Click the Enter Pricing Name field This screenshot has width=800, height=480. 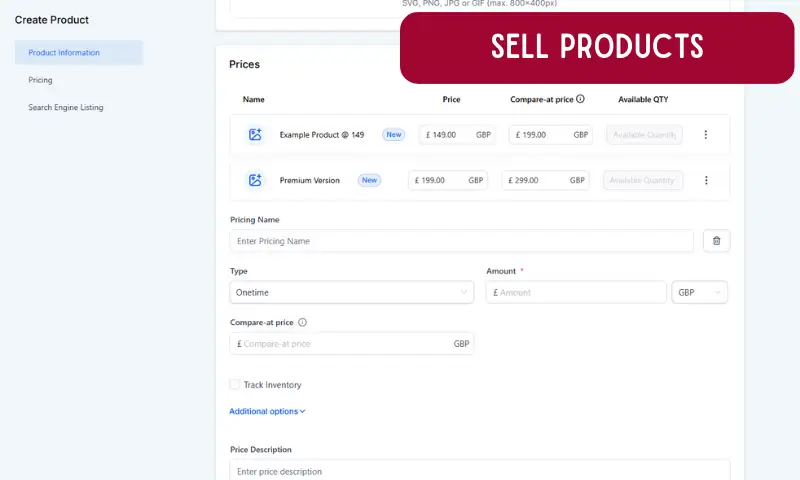[461, 241]
